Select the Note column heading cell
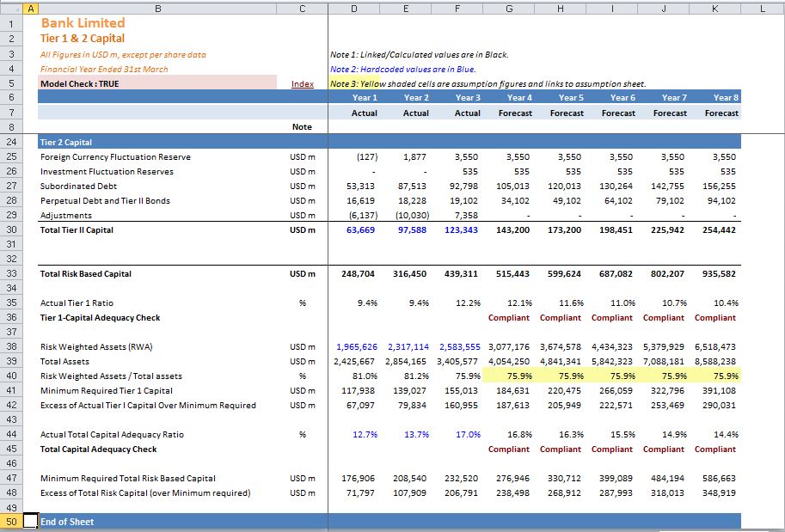This screenshot has height=532, width=785. click(x=302, y=127)
